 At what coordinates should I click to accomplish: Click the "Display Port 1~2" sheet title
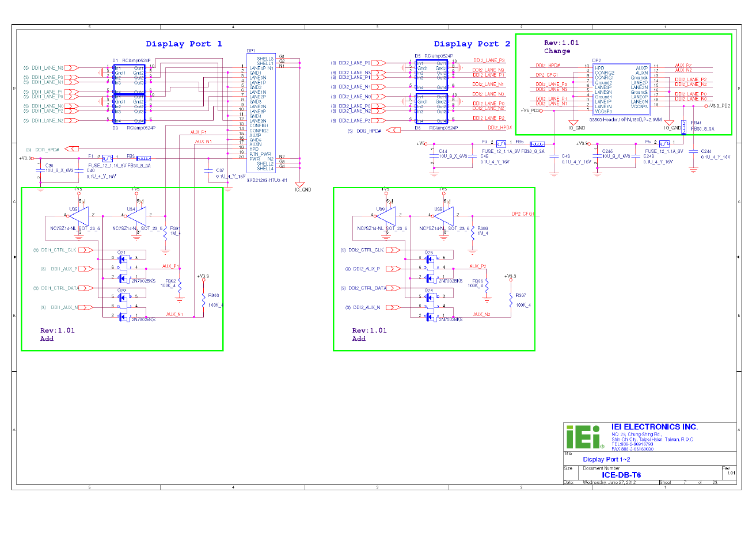tap(606, 459)
